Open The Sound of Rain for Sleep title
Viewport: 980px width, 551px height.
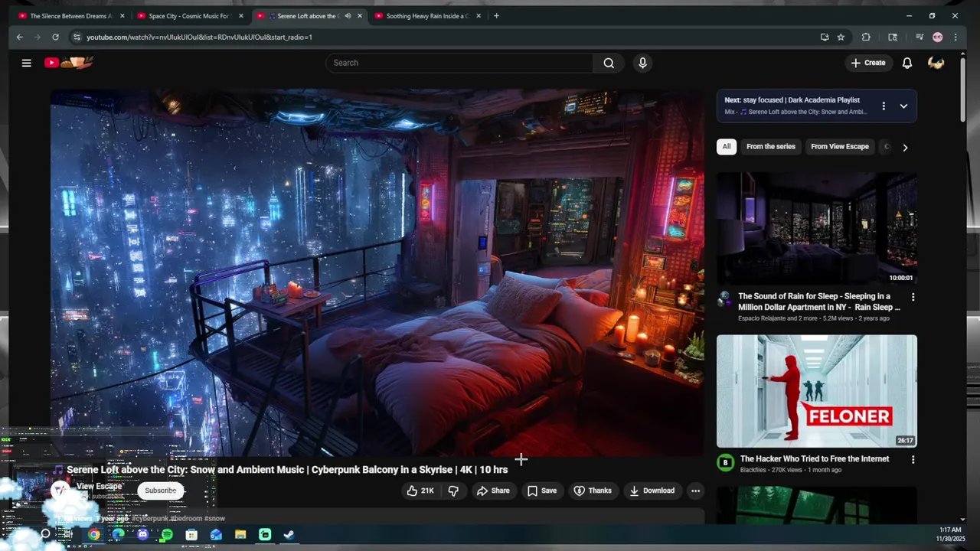818,302
